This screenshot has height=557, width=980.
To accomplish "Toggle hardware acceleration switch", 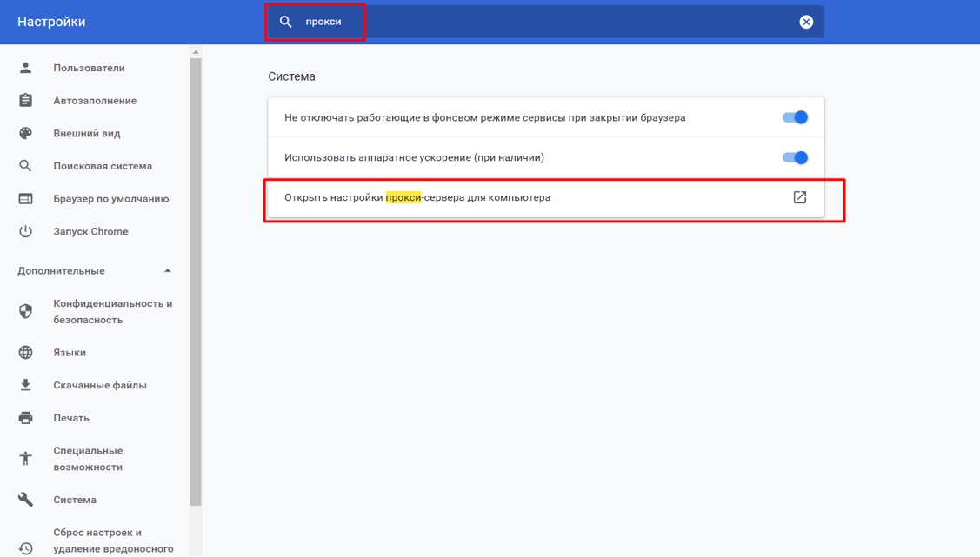I will (x=795, y=157).
